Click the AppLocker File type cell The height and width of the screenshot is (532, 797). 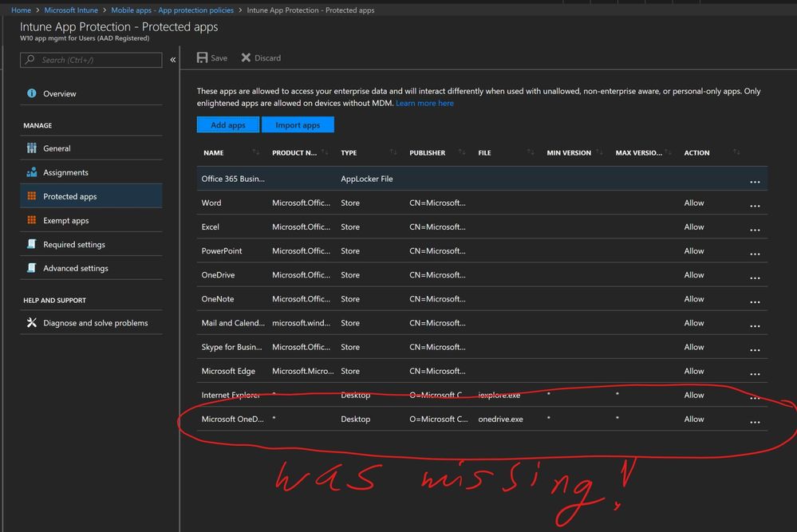366,179
